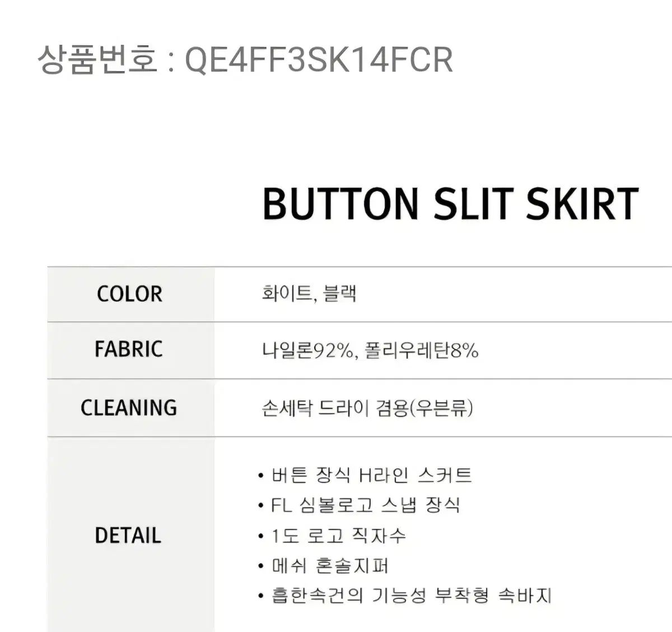Viewport: 672px width, 632px height.
Task: Click the 폴리우레탄8% fabric text
Action: tap(422, 351)
